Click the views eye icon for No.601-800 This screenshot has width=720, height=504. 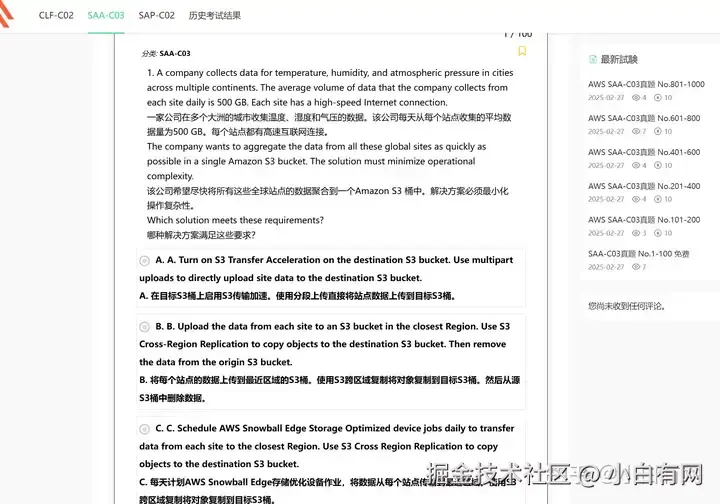pyautogui.click(x=636, y=132)
